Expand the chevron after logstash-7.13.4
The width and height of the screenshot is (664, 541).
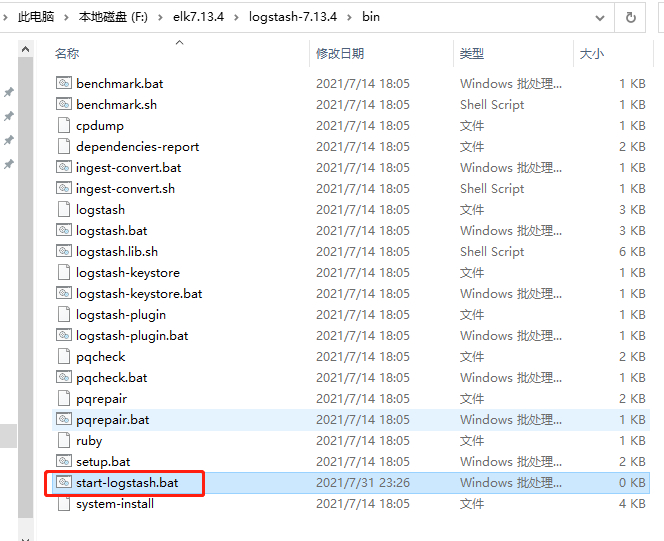pyautogui.click(x=349, y=17)
